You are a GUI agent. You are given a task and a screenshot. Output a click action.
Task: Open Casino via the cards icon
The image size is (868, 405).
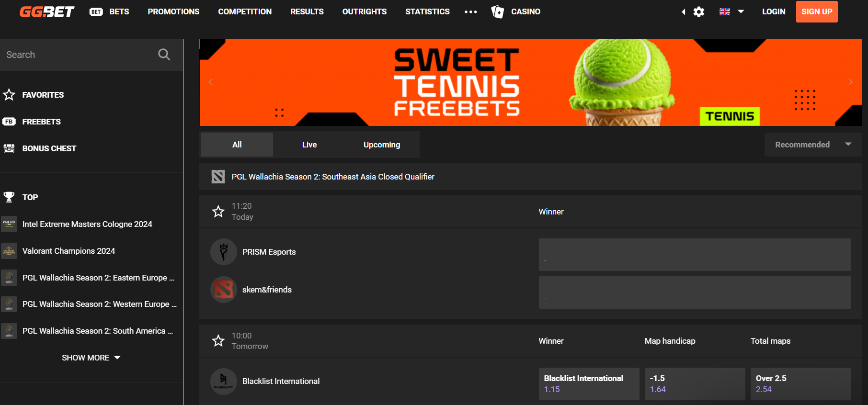498,12
